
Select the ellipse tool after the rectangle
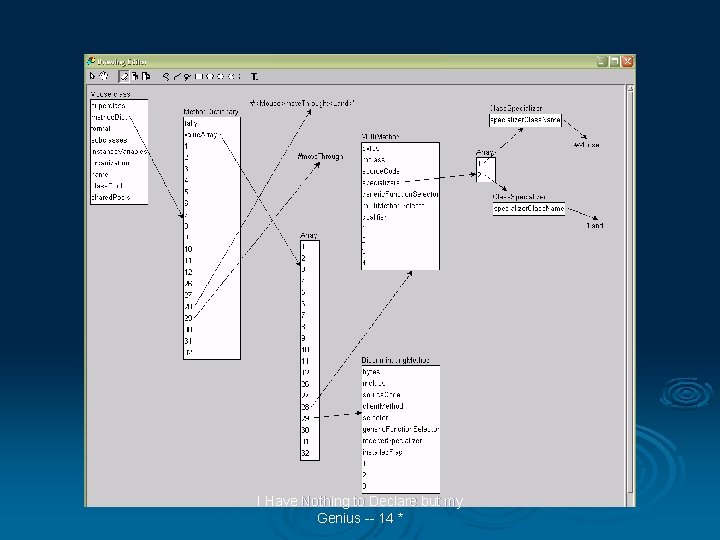pos(209,77)
